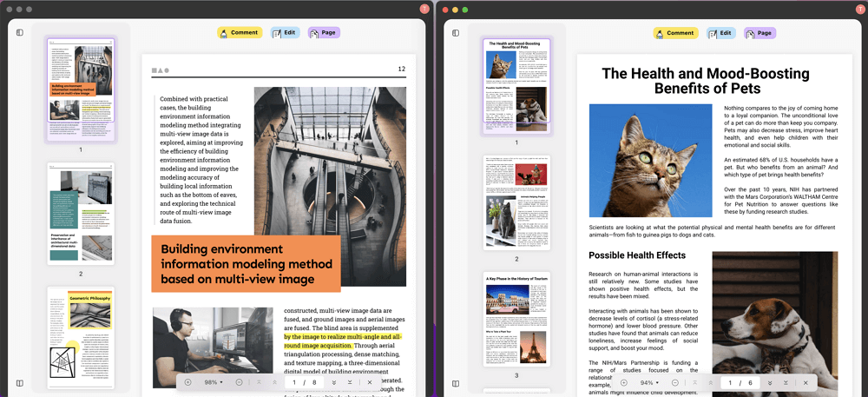Zoom out on the right window document

coord(675,382)
